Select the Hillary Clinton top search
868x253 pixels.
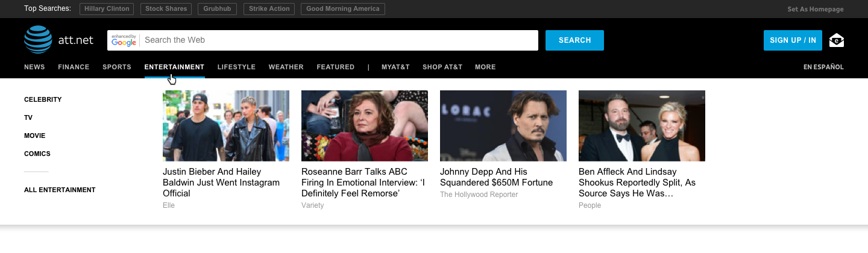[x=107, y=9]
